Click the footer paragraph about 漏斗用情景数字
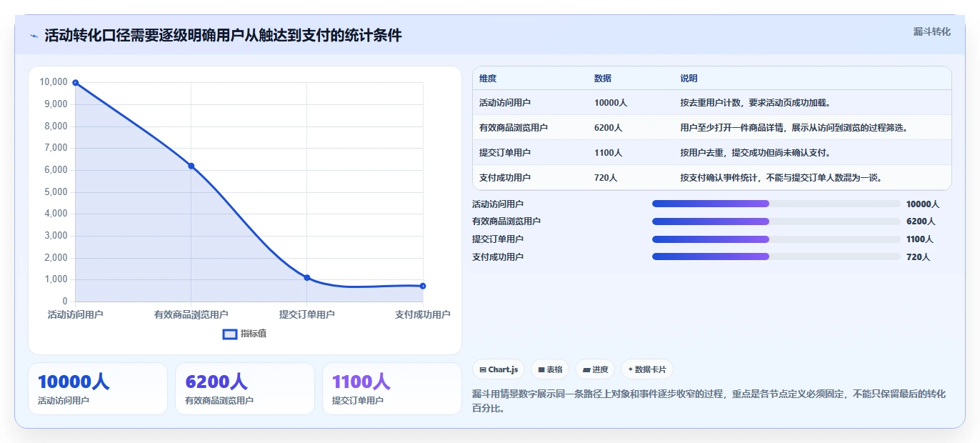 tap(709, 402)
